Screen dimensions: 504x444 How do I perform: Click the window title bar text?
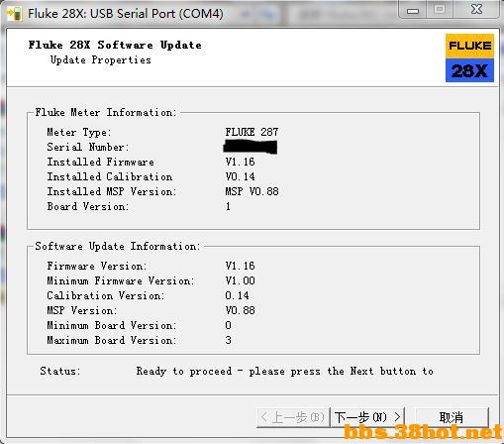(x=126, y=14)
